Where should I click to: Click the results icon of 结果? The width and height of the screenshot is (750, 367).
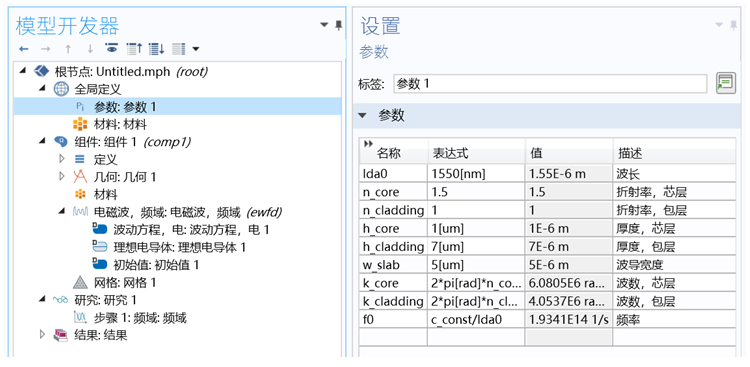(61, 335)
